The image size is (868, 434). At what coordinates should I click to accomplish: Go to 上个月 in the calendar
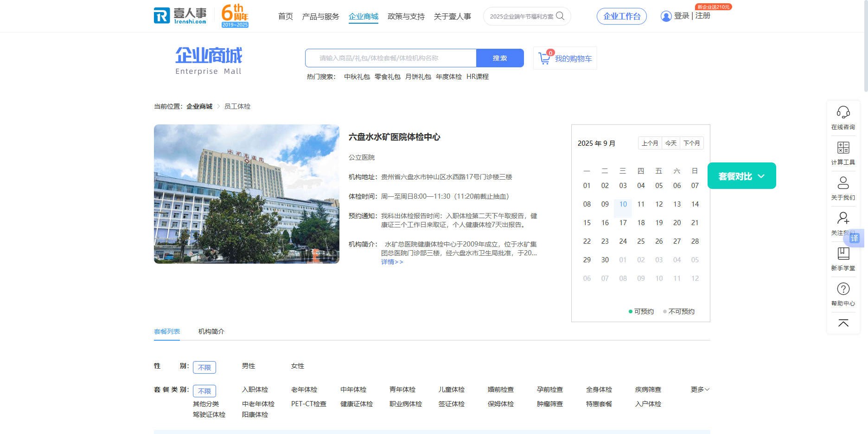[650, 143]
